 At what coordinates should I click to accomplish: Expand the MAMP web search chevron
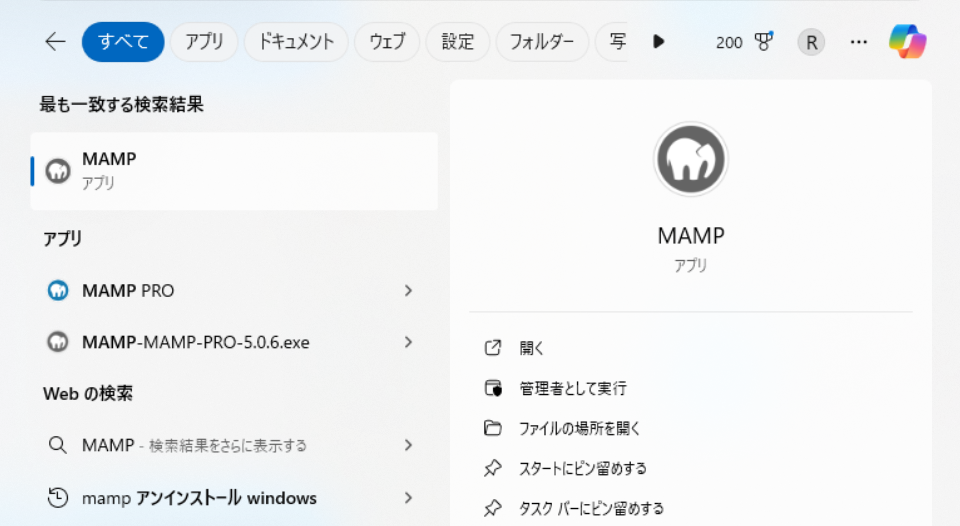(x=408, y=445)
